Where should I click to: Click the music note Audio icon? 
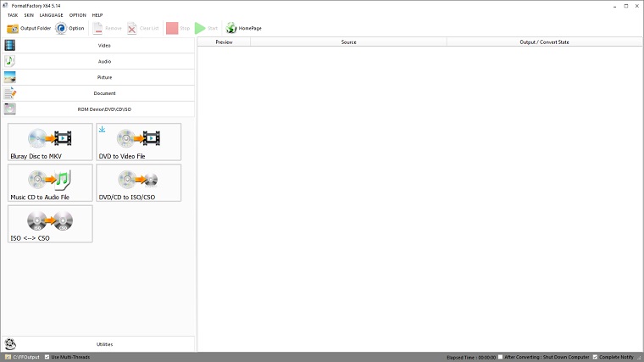tap(10, 61)
